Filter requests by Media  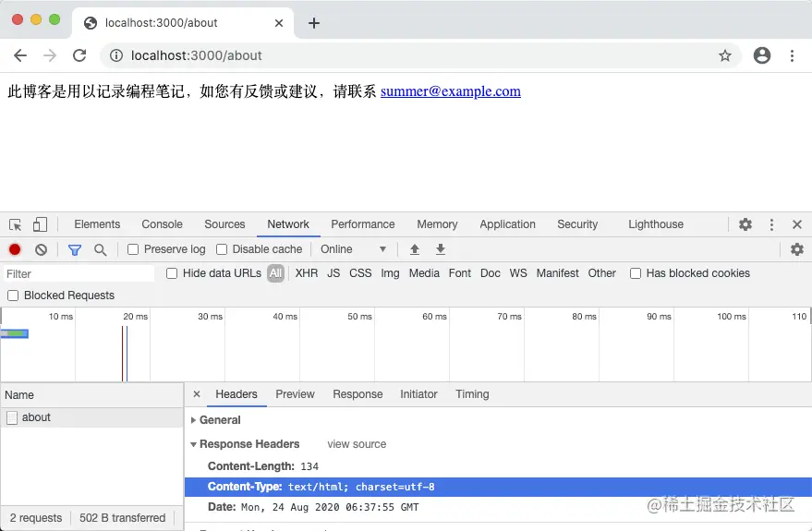pyautogui.click(x=424, y=273)
